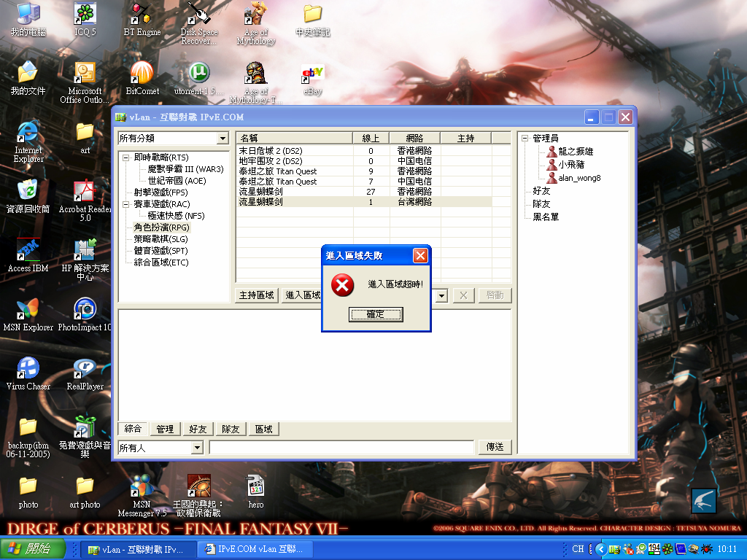Switch to the 隊友 chat tab
747x560 pixels.
pyautogui.click(x=231, y=429)
